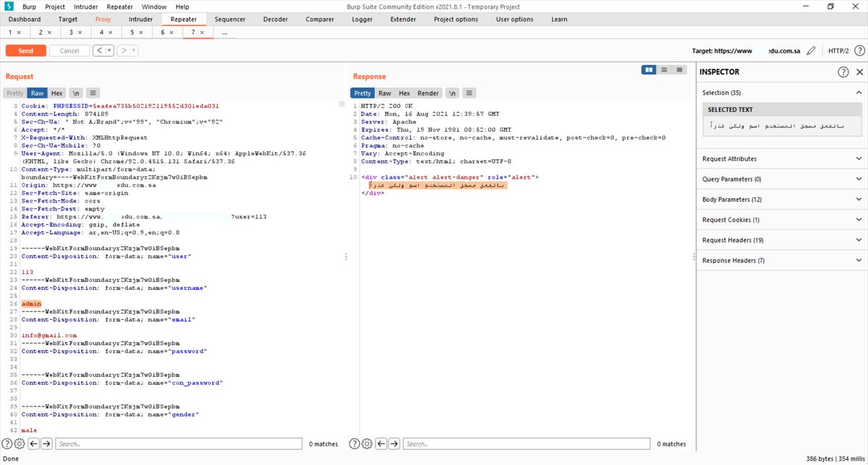Switch Response view to Hex

pos(404,93)
